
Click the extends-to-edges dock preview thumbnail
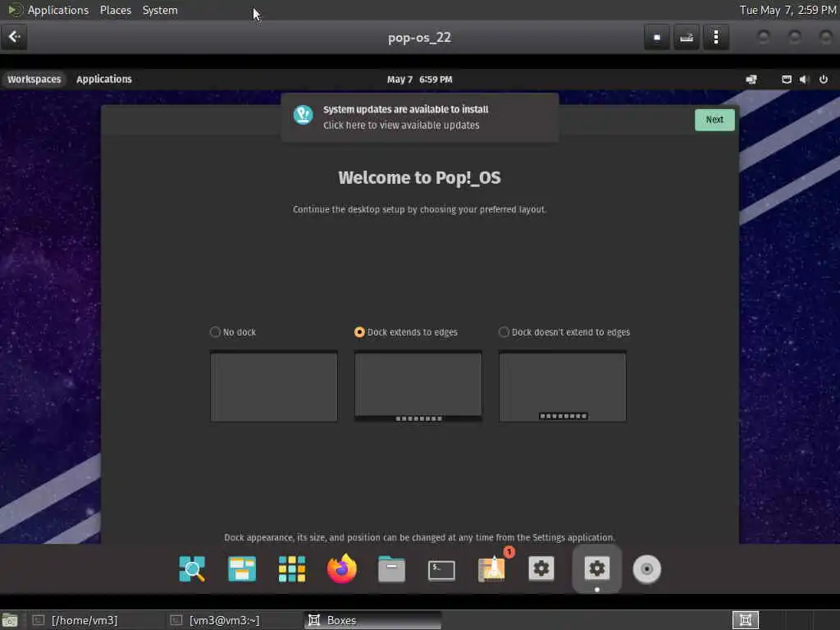[x=418, y=386]
